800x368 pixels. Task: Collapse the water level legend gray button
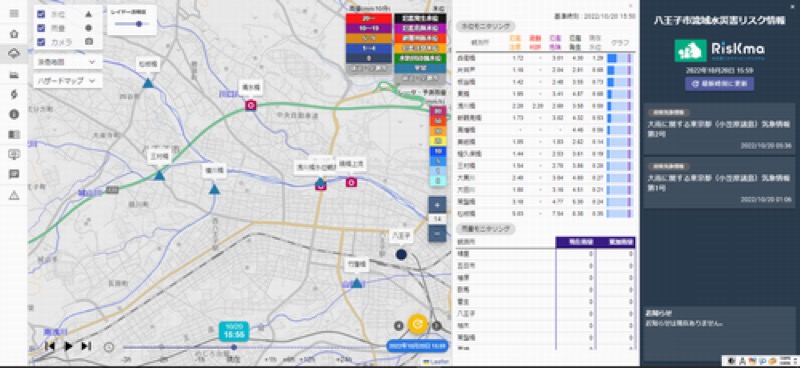(420, 78)
